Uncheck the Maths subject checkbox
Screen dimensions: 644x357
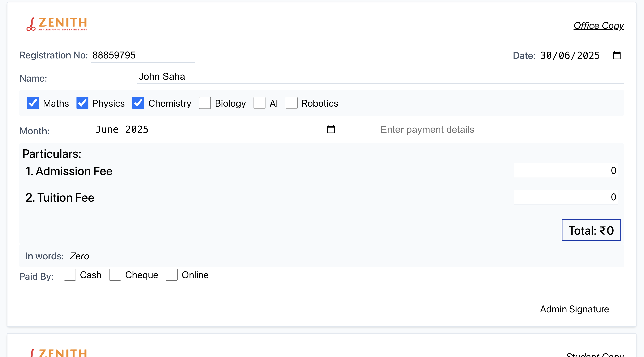33,103
